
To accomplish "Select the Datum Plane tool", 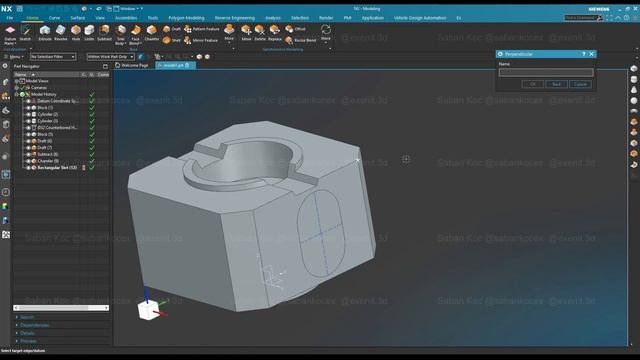I will point(10,34).
